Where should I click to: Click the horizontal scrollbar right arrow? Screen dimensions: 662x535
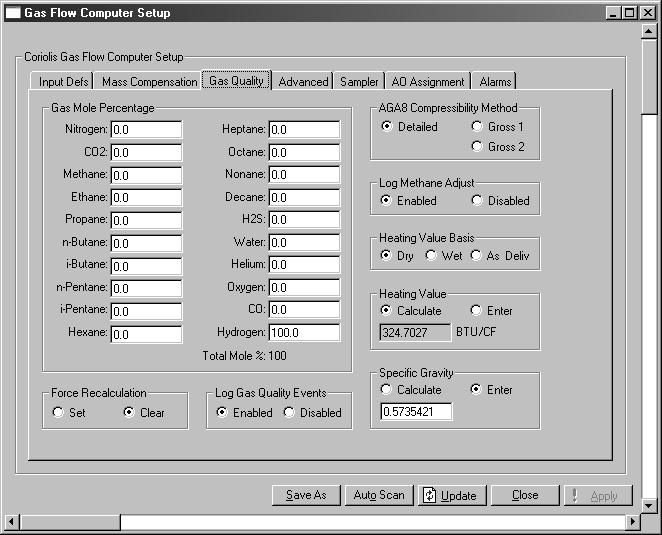pos(632,521)
